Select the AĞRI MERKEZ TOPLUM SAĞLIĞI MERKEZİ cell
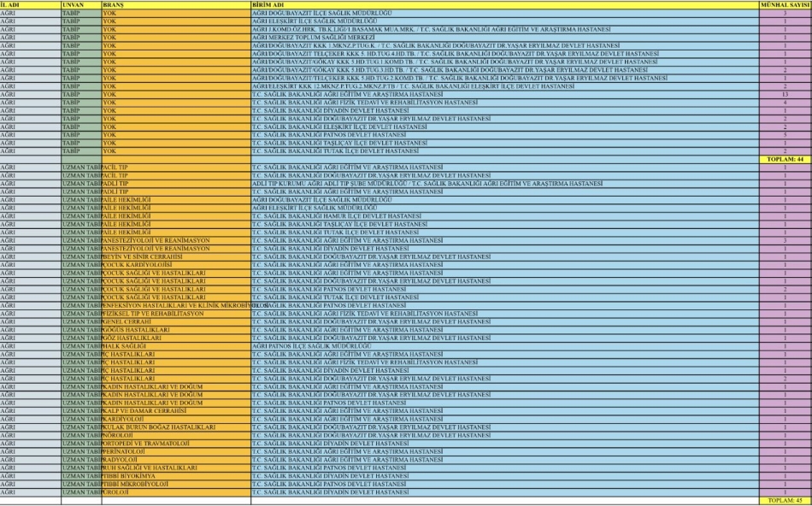 pos(505,38)
